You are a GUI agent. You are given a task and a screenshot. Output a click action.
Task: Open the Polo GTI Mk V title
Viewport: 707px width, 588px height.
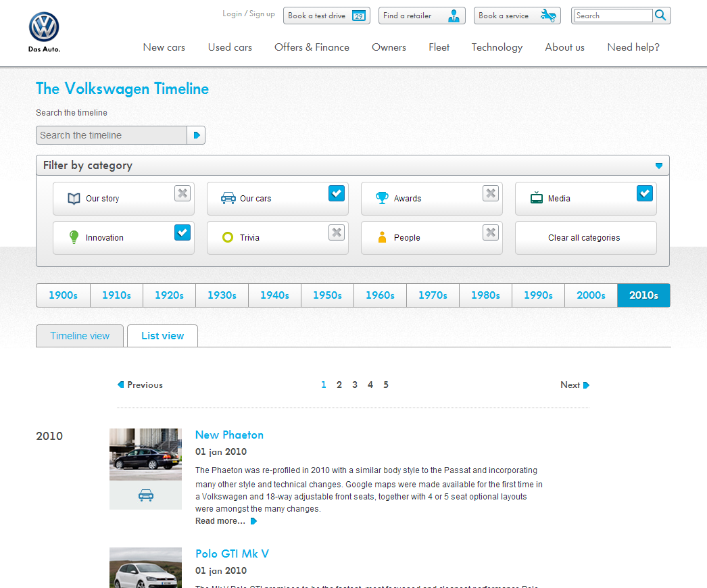pyautogui.click(x=233, y=554)
